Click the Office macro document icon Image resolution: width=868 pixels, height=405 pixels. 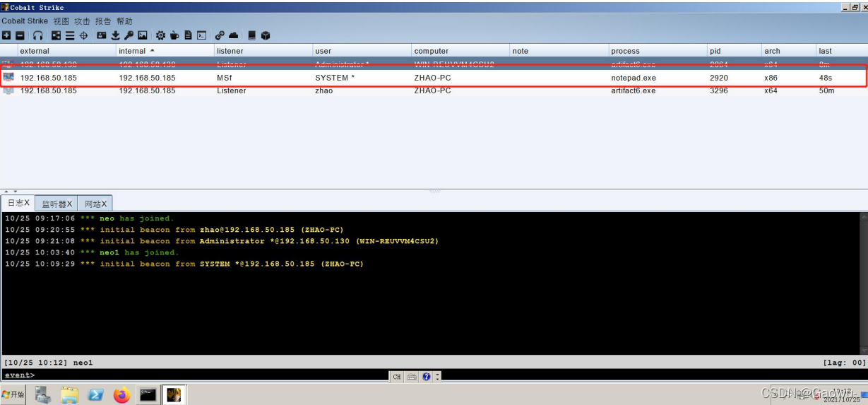pyautogui.click(x=188, y=35)
